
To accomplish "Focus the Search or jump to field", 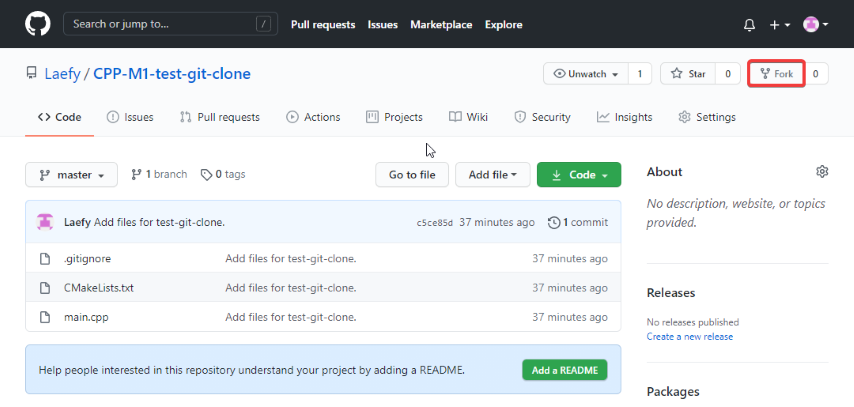I will (x=170, y=25).
